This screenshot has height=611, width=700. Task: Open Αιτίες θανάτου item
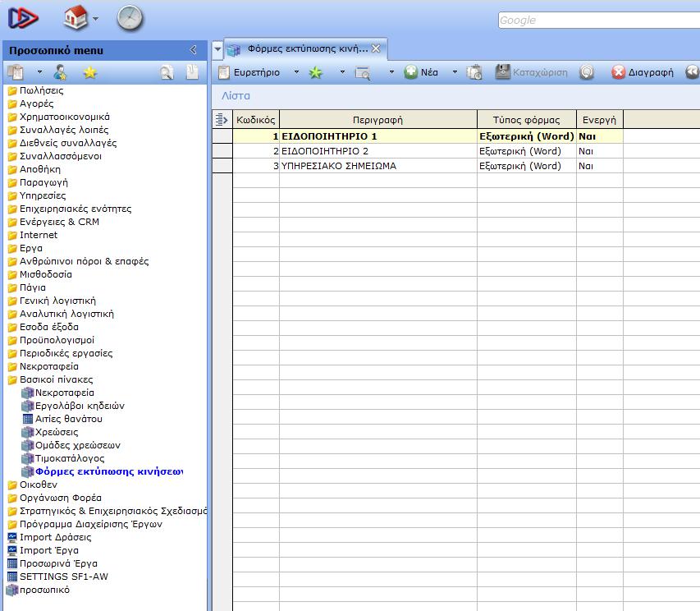point(63,419)
